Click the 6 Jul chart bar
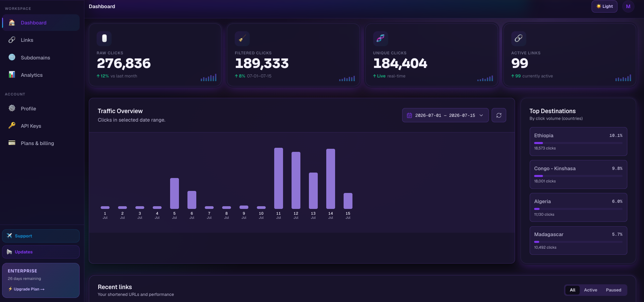This screenshot has height=302, width=644. 192,200
